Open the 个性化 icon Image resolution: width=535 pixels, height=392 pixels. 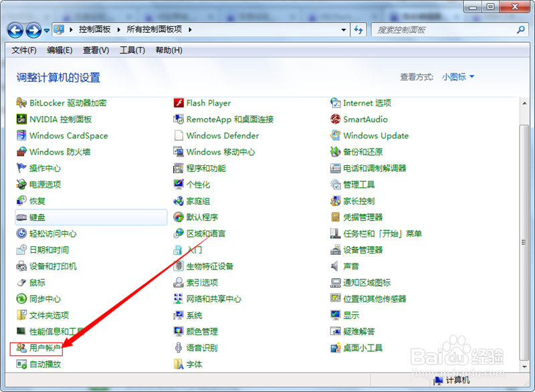(179, 185)
